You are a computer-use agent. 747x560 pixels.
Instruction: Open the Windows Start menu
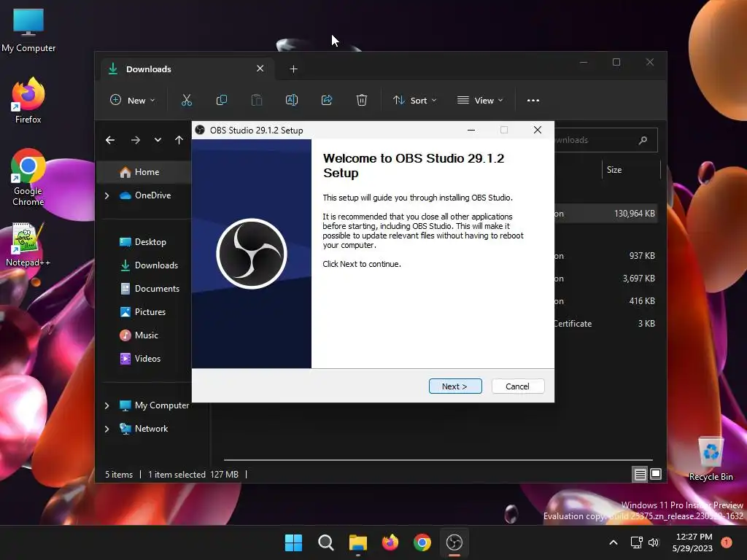pyautogui.click(x=293, y=542)
